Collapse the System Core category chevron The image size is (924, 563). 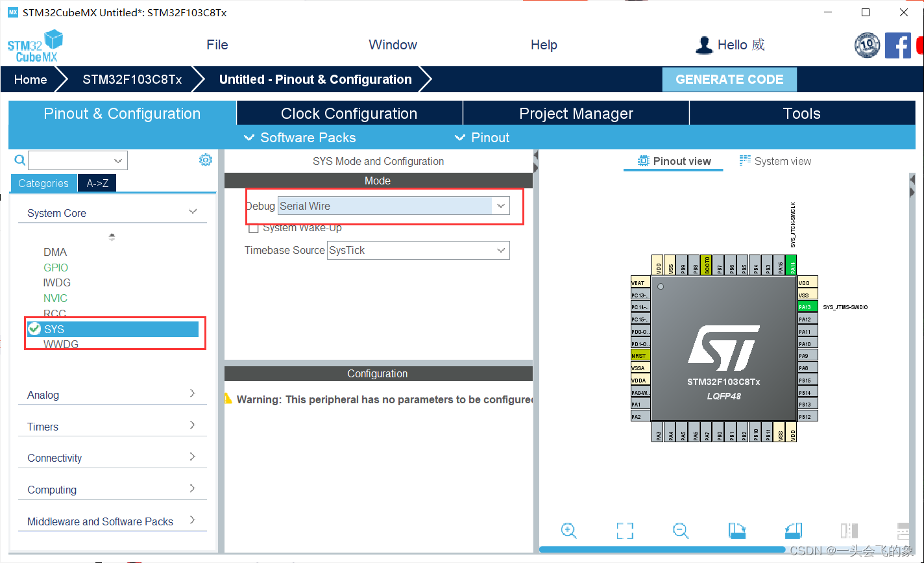[193, 211]
